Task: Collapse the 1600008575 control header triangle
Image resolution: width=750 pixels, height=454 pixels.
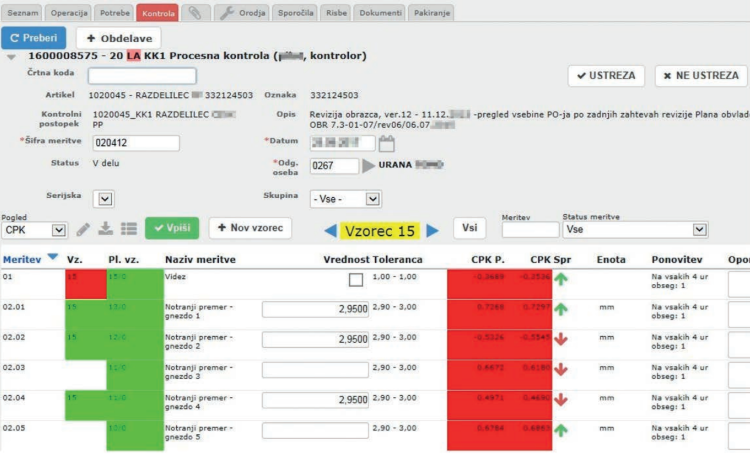Action: (11, 57)
